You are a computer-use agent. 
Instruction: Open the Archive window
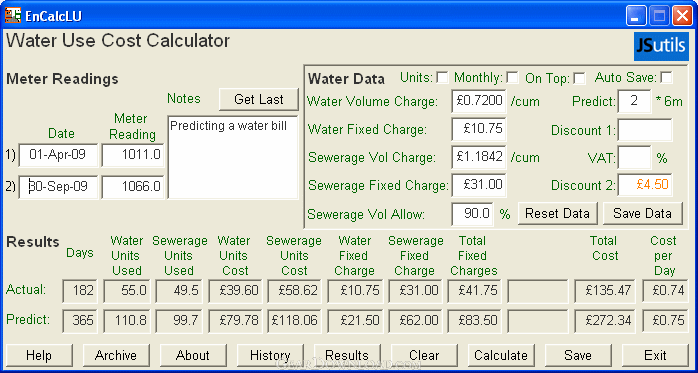click(x=116, y=355)
